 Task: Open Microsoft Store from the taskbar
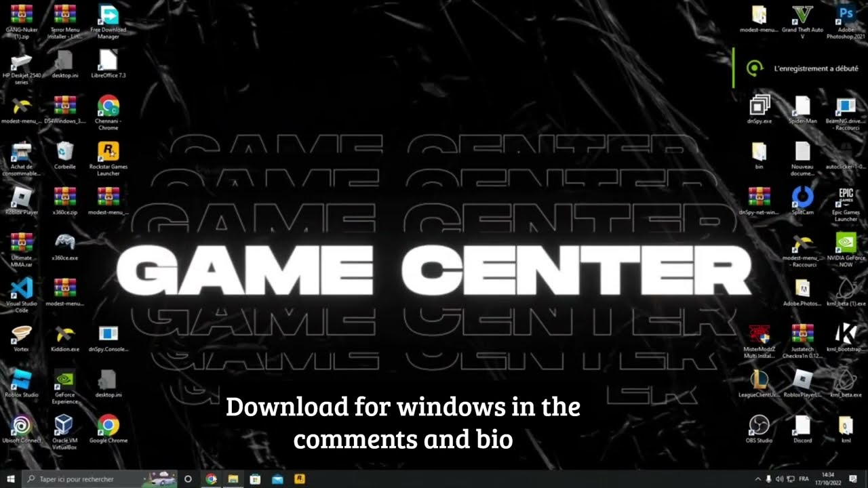point(255,479)
